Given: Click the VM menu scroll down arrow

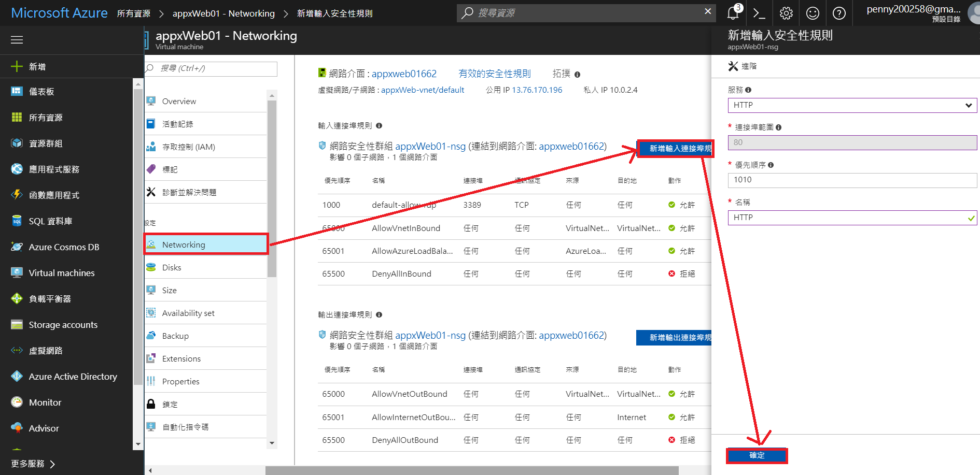Looking at the screenshot, I should 272,443.
